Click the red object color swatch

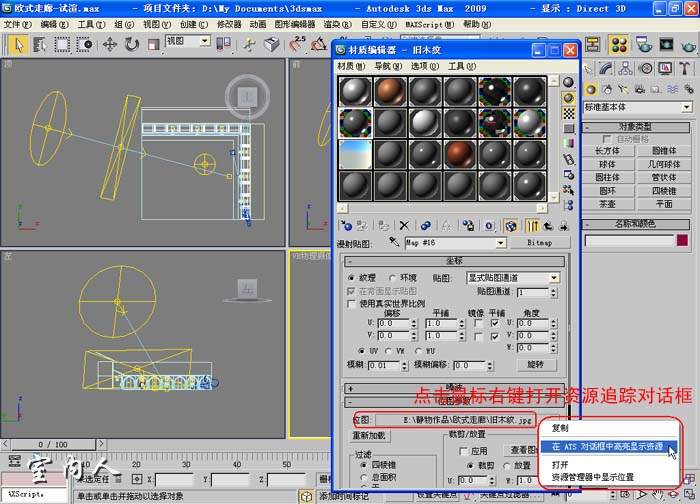(x=682, y=241)
